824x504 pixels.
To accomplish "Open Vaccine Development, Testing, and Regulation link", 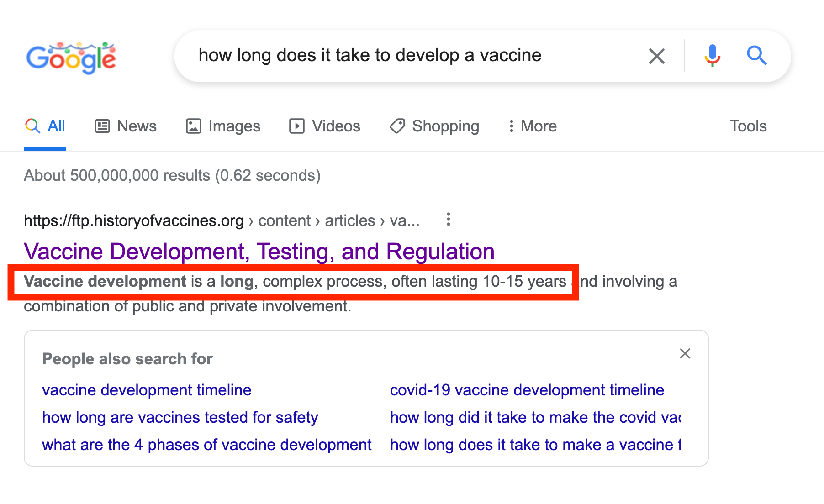I will (259, 252).
